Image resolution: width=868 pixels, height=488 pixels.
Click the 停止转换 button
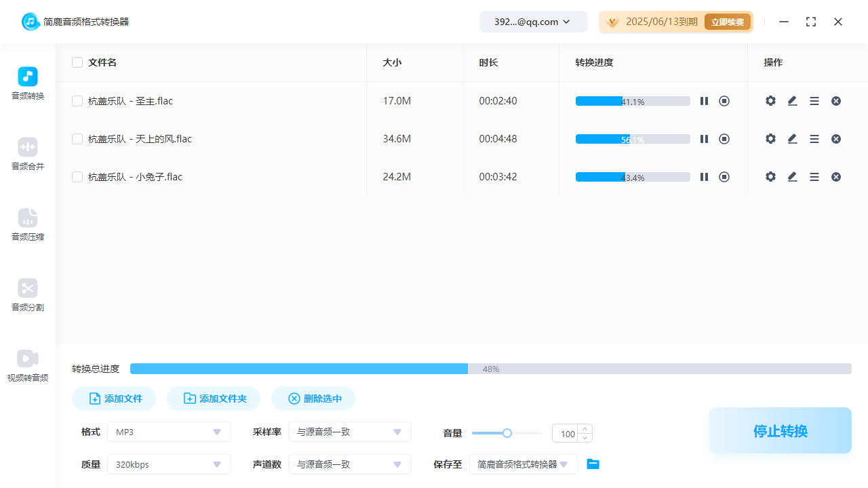(x=780, y=430)
